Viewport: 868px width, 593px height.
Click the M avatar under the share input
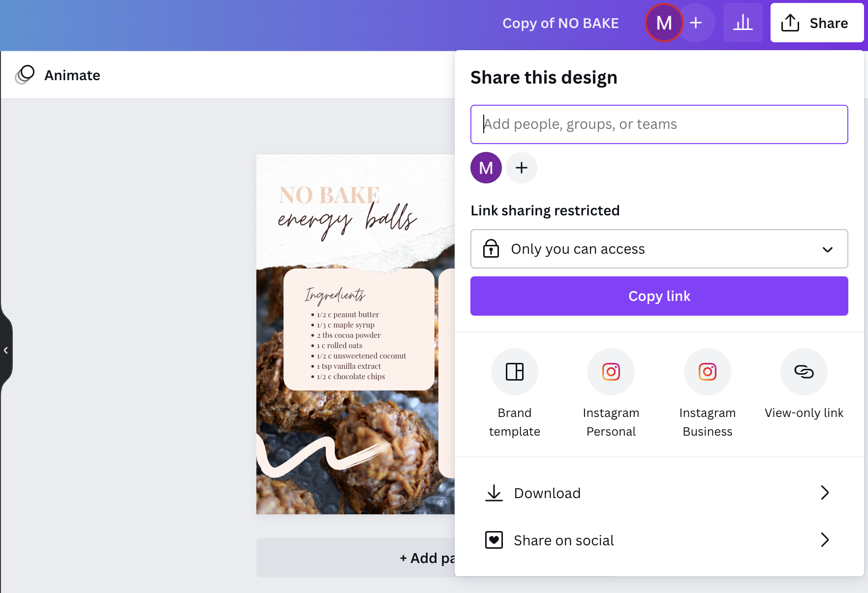tap(486, 168)
